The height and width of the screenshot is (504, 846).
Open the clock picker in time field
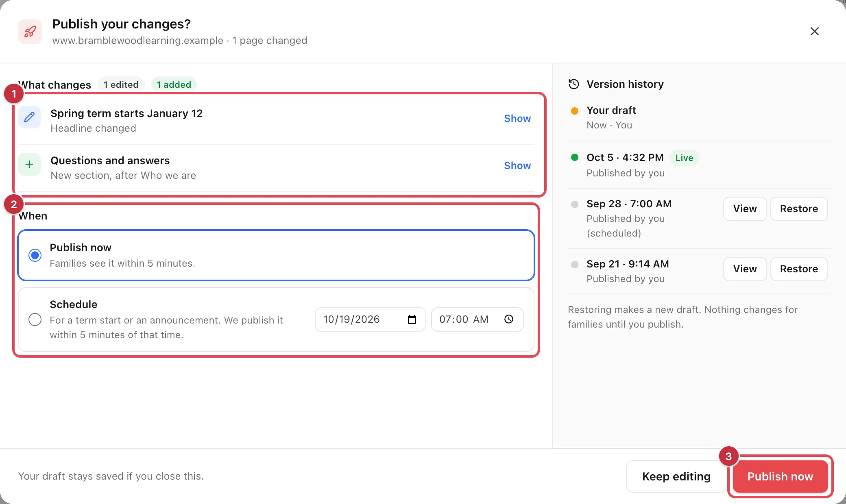[x=509, y=319]
